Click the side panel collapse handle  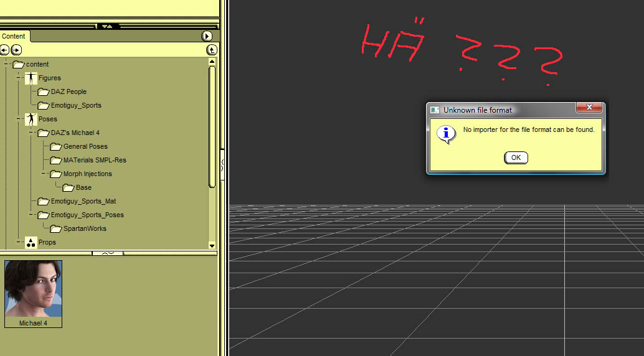tap(222, 165)
